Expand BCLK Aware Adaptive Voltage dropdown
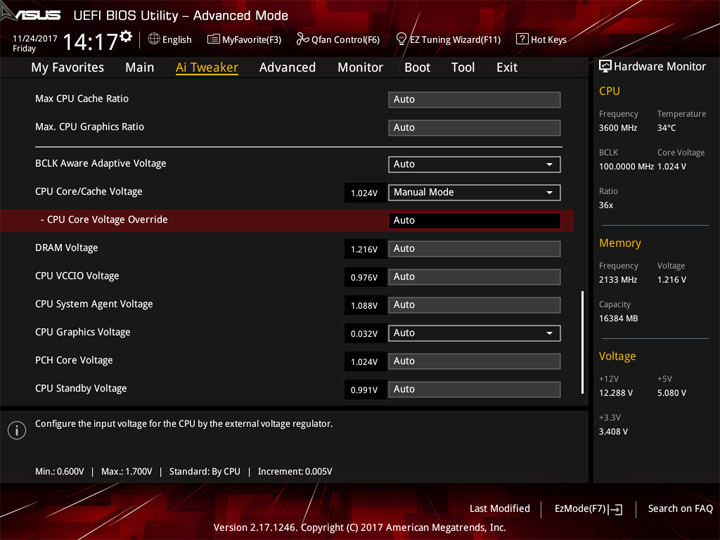 coord(474,164)
